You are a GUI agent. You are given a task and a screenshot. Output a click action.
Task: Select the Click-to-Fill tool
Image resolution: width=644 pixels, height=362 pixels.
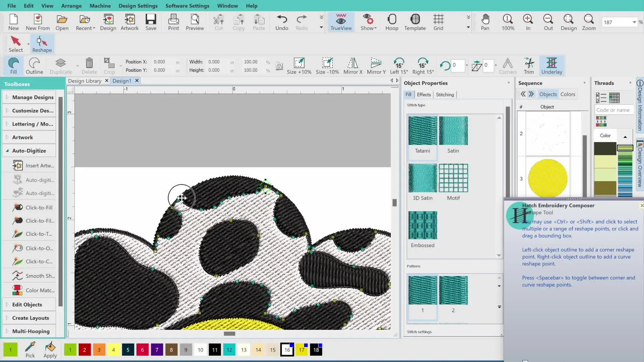tap(34, 208)
